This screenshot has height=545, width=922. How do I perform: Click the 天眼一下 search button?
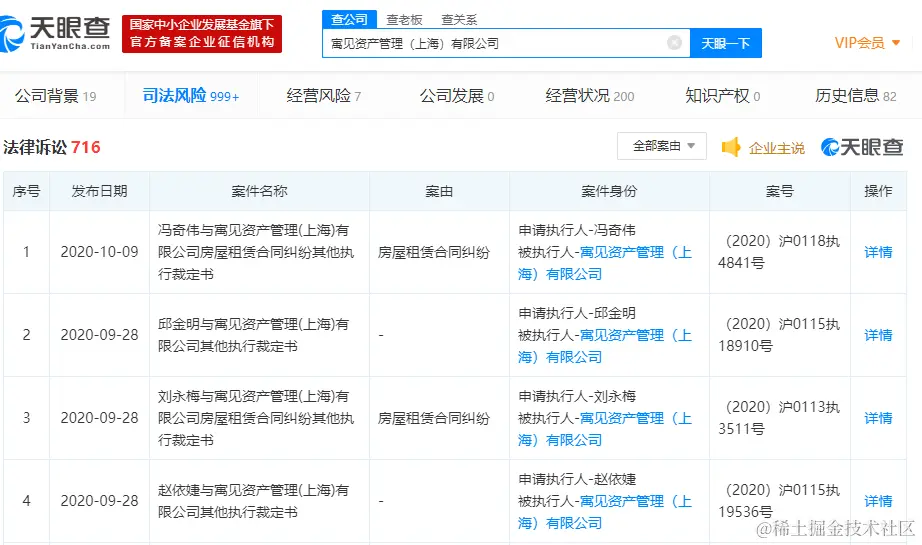click(x=726, y=43)
